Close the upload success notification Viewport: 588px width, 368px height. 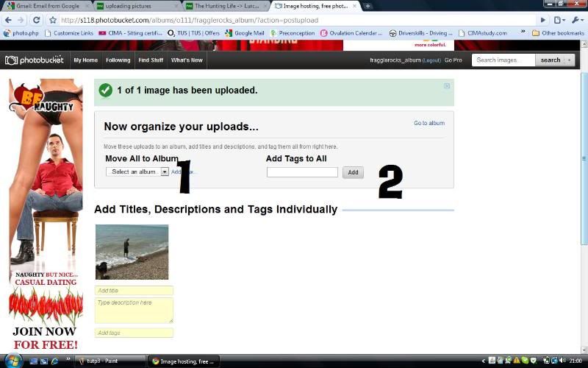(x=447, y=86)
